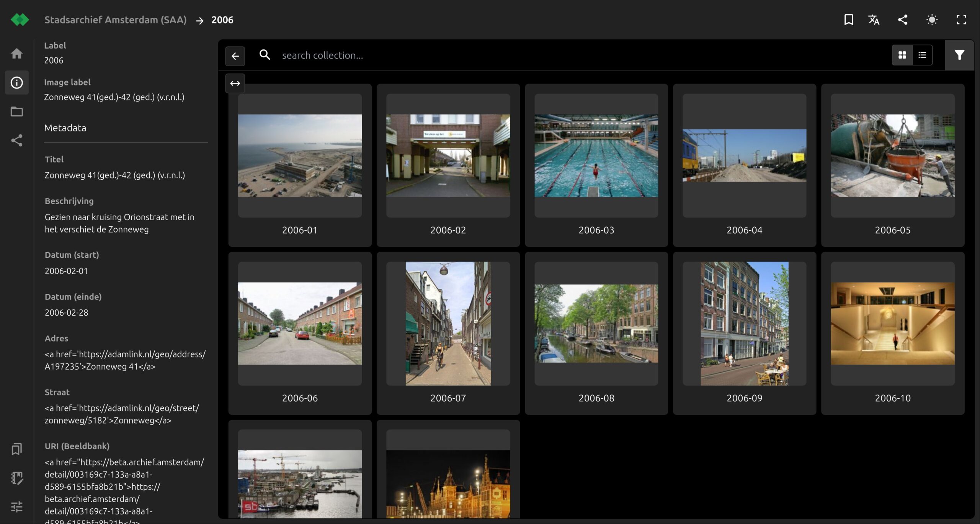Click the Adres value with Zonneweg 41

click(x=125, y=360)
